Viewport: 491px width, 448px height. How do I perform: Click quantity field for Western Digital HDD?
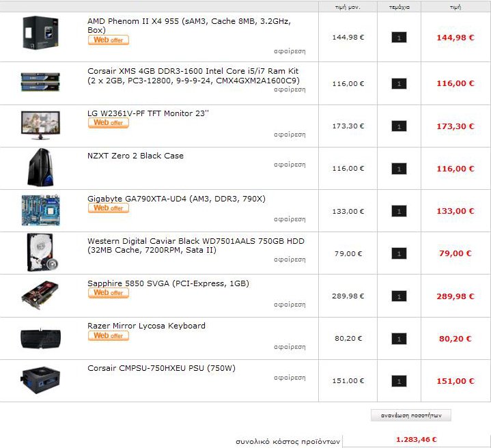tap(399, 253)
